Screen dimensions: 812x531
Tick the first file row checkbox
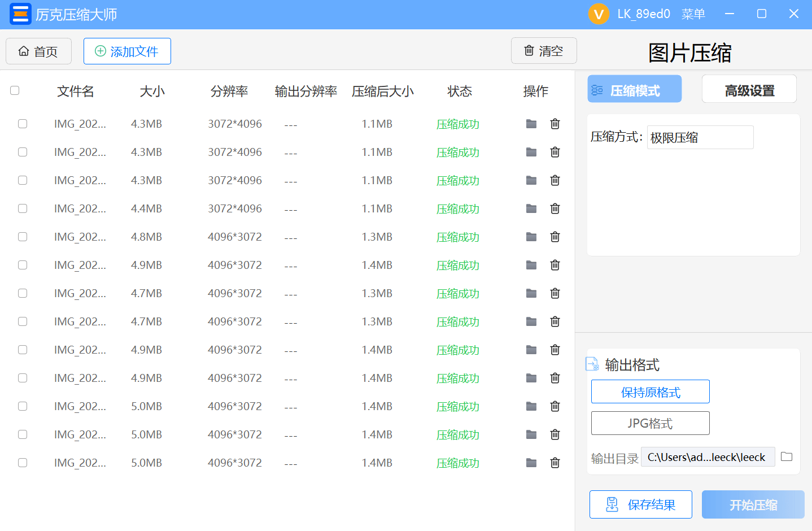(x=23, y=124)
